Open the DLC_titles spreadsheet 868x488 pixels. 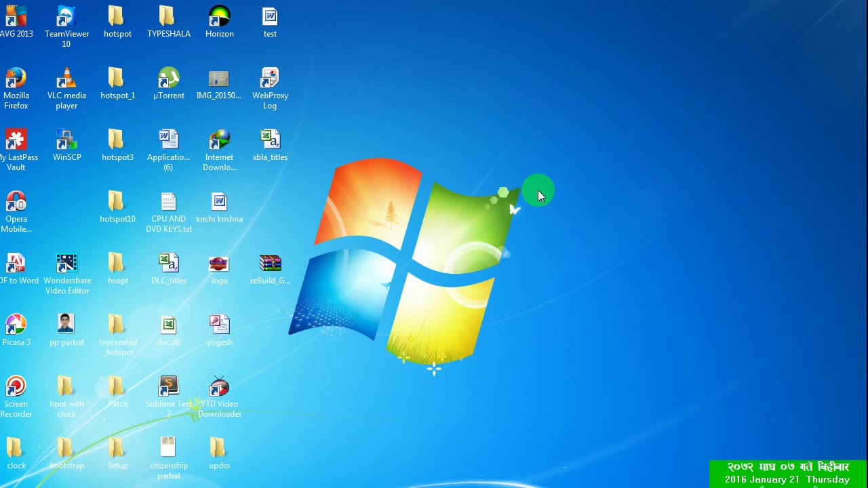click(168, 268)
